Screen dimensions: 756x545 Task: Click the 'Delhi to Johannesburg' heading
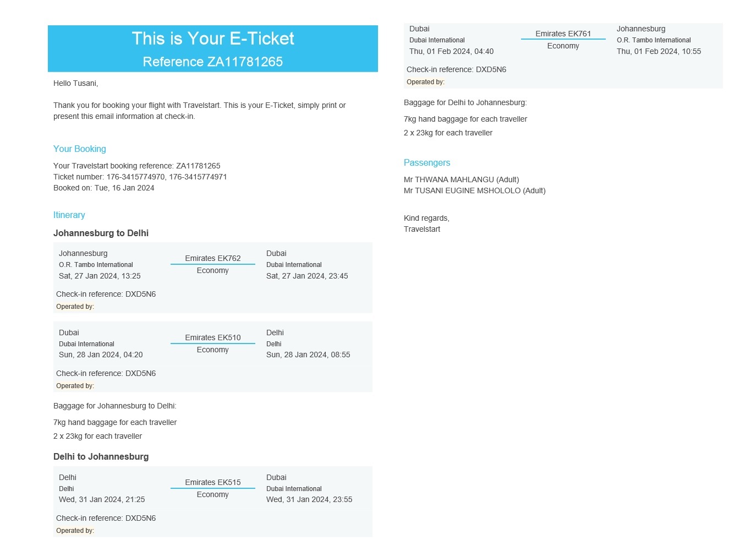pos(101,456)
